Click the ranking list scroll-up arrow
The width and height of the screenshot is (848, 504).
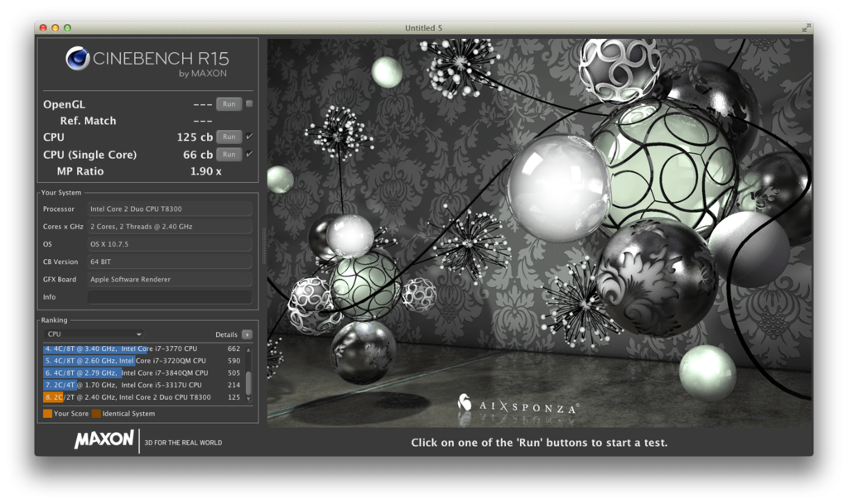click(248, 350)
